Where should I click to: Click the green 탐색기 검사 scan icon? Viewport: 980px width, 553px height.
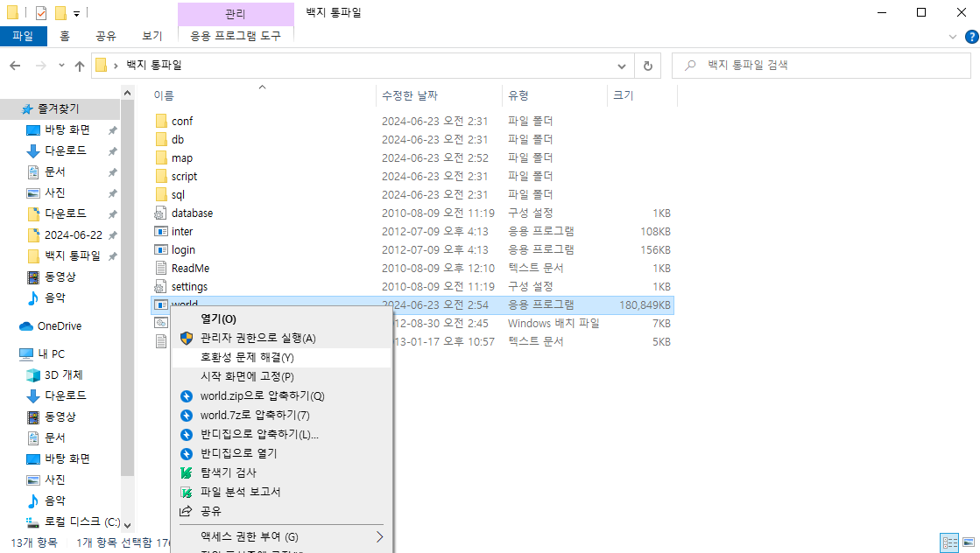[187, 473]
